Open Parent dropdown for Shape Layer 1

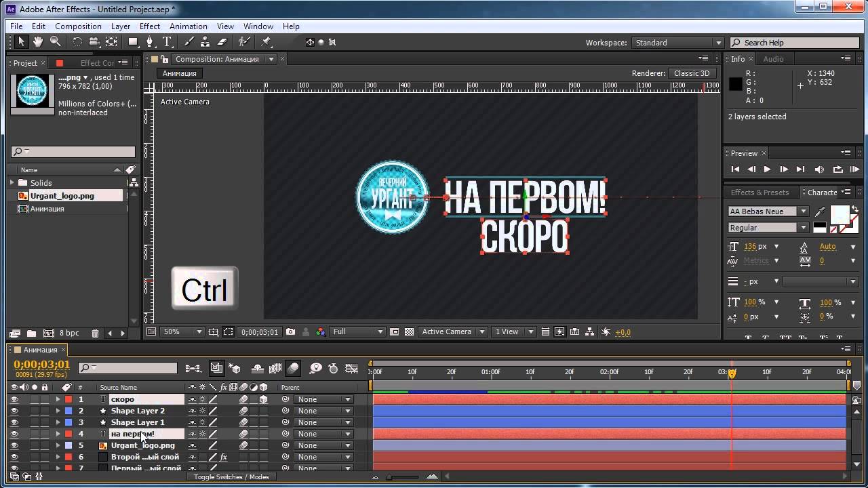point(323,422)
